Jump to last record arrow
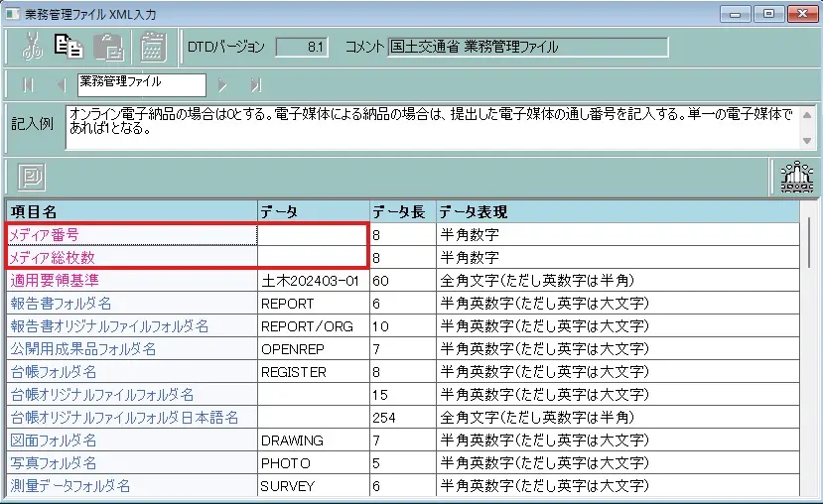 pyautogui.click(x=255, y=84)
